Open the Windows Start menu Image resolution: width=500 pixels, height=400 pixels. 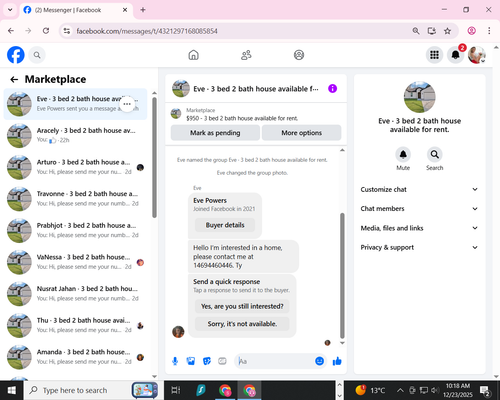coord(12,390)
